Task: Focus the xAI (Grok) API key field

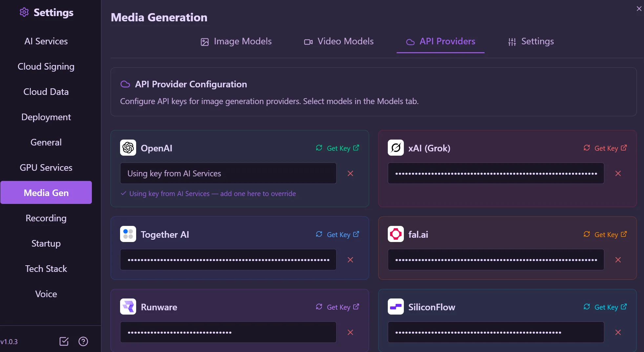Action: click(x=496, y=173)
